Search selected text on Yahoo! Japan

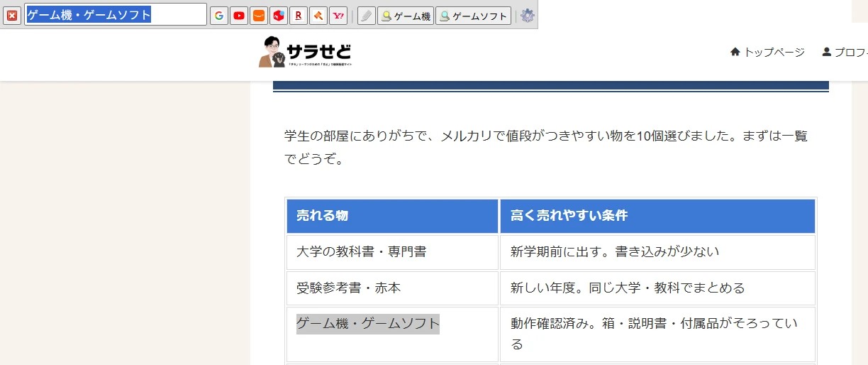338,16
